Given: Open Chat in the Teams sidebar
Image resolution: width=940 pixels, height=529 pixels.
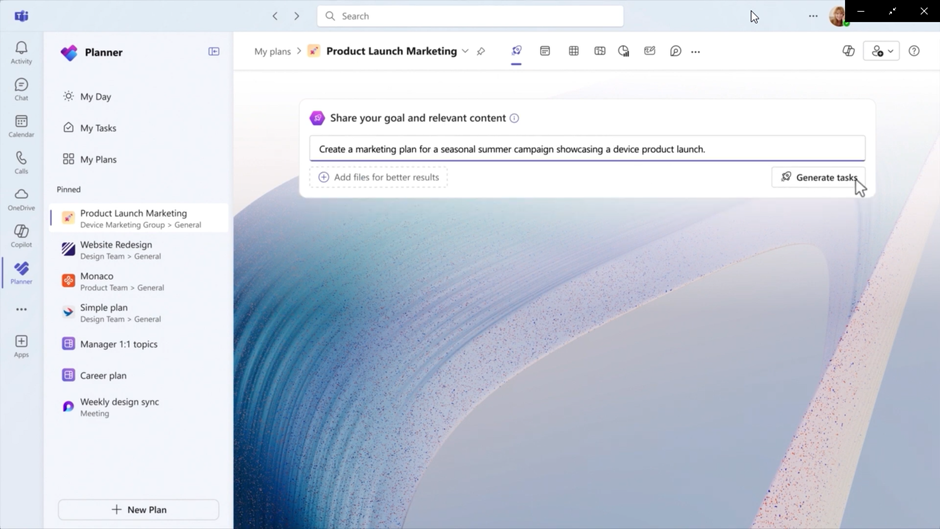Looking at the screenshot, I should click(x=21, y=89).
